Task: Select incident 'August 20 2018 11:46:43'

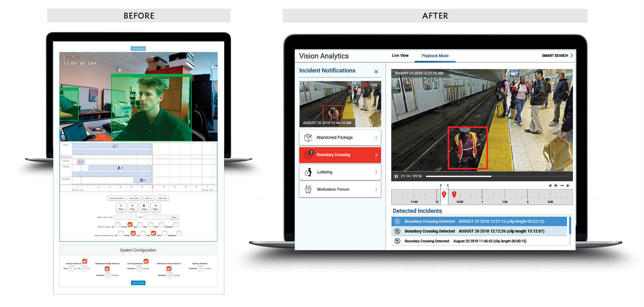Action: pyautogui.click(x=479, y=241)
